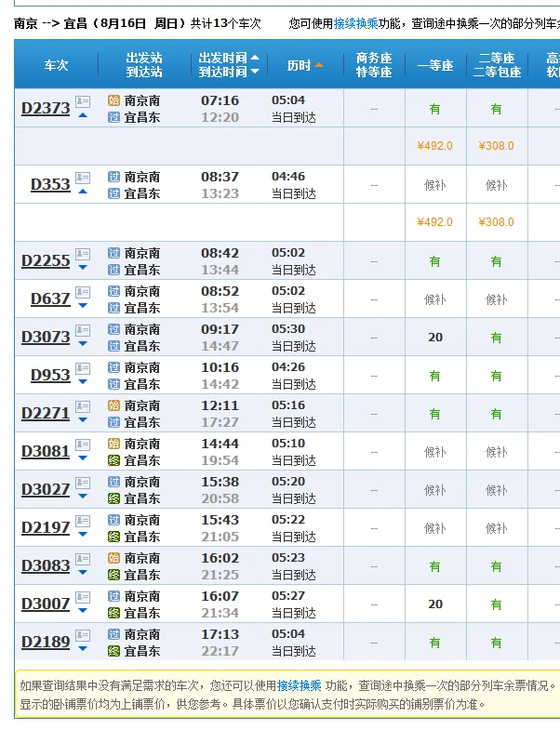Expand prices for train D2197
This screenshot has height=730, width=560.
(83, 535)
